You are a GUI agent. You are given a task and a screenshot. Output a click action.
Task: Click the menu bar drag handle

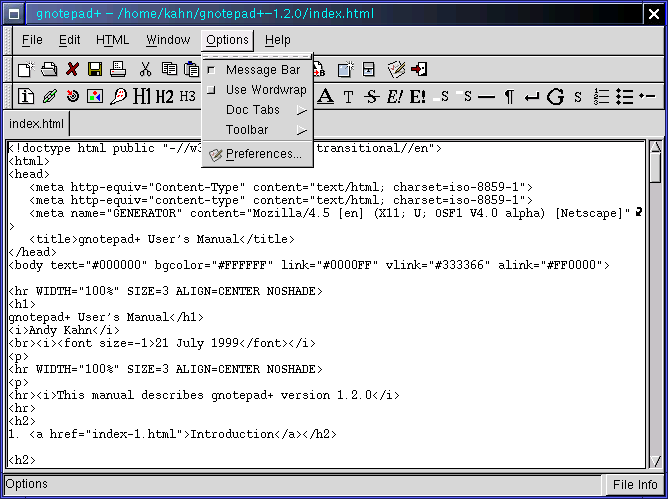[x=8, y=40]
